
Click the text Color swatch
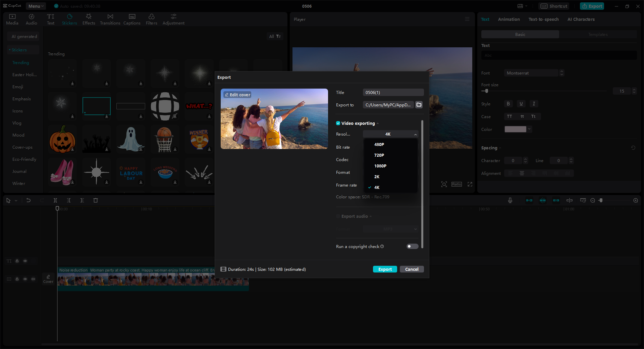[x=516, y=129]
